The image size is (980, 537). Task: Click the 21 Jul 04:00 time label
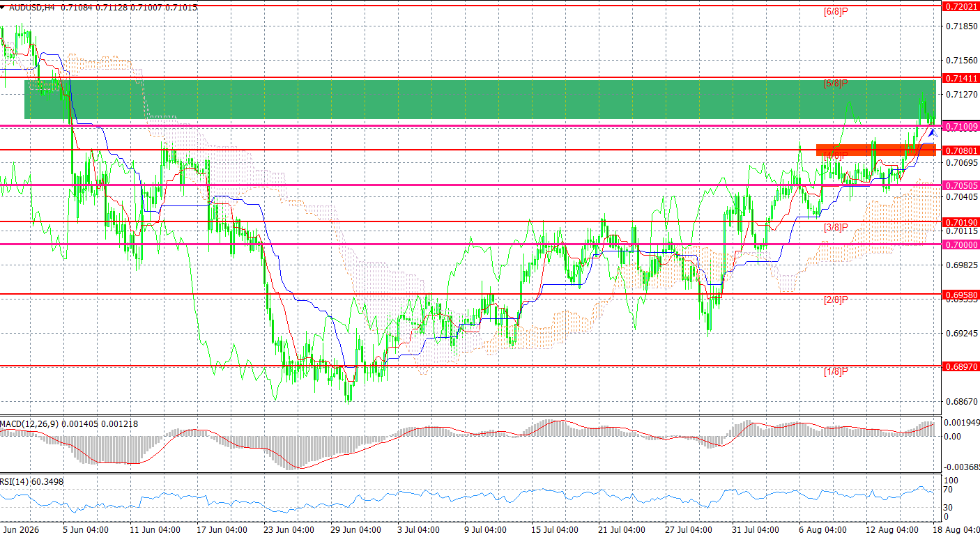pyautogui.click(x=622, y=530)
